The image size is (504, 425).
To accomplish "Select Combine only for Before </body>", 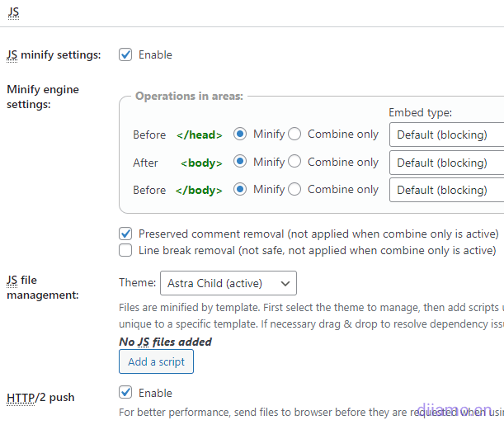I will pyautogui.click(x=294, y=189).
